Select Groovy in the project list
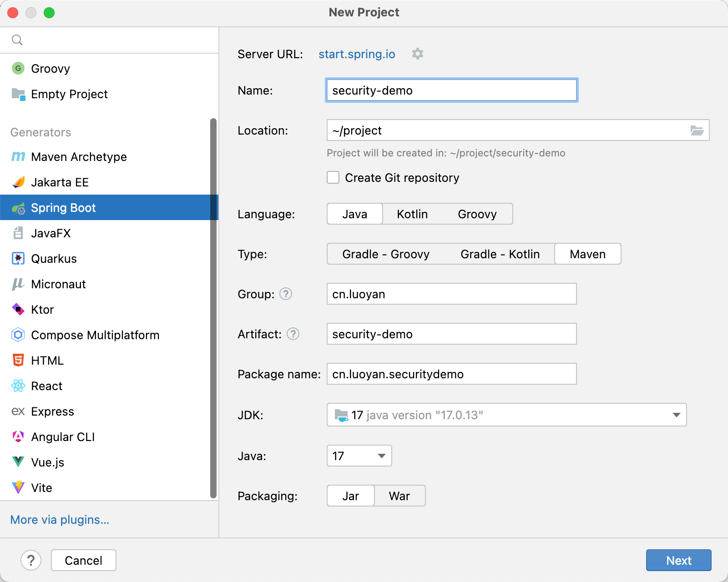The width and height of the screenshot is (728, 582). (x=109, y=69)
